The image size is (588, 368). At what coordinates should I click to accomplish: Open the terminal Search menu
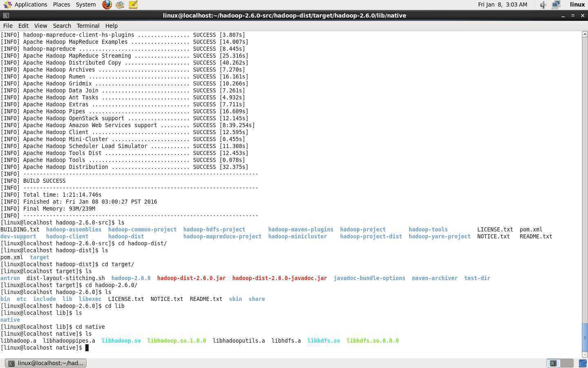(x=62, y=25)
